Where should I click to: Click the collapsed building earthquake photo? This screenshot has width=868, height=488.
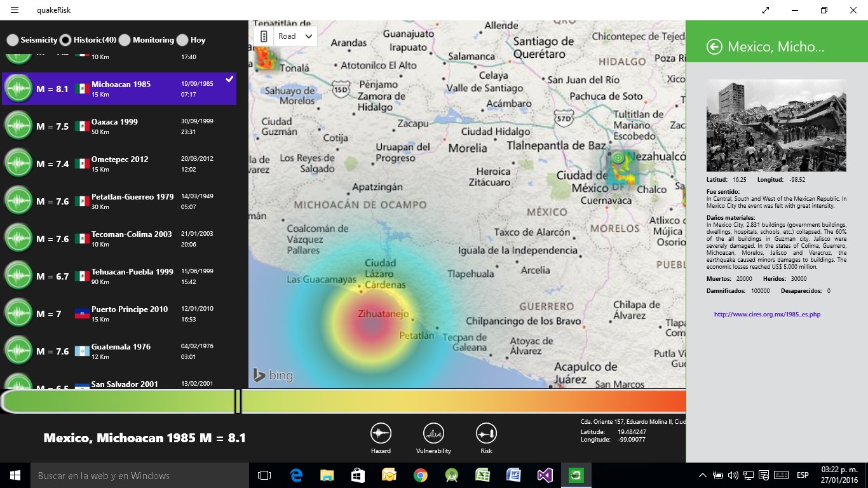tap(776, 125)
